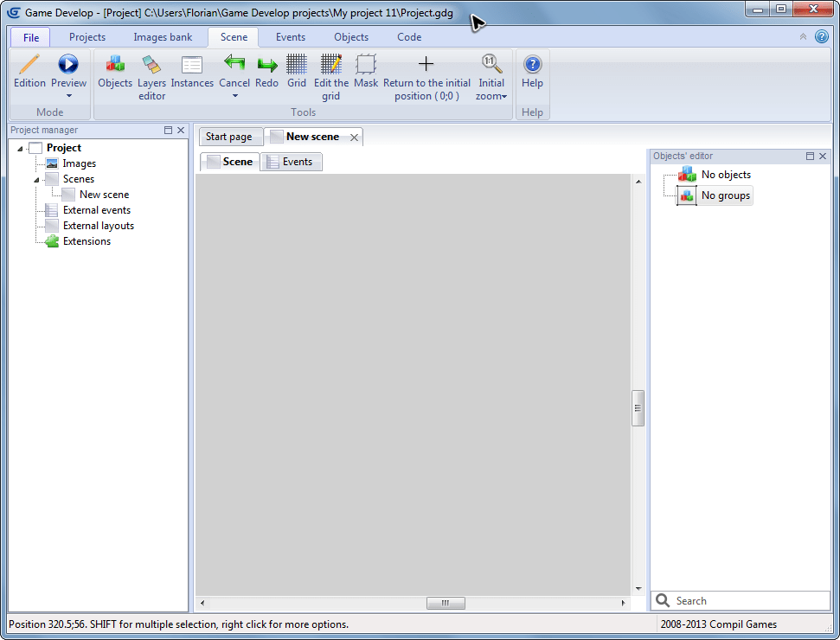Select External layouts tree item
Screen dimensions: 840x640
(x=98, y=226)
